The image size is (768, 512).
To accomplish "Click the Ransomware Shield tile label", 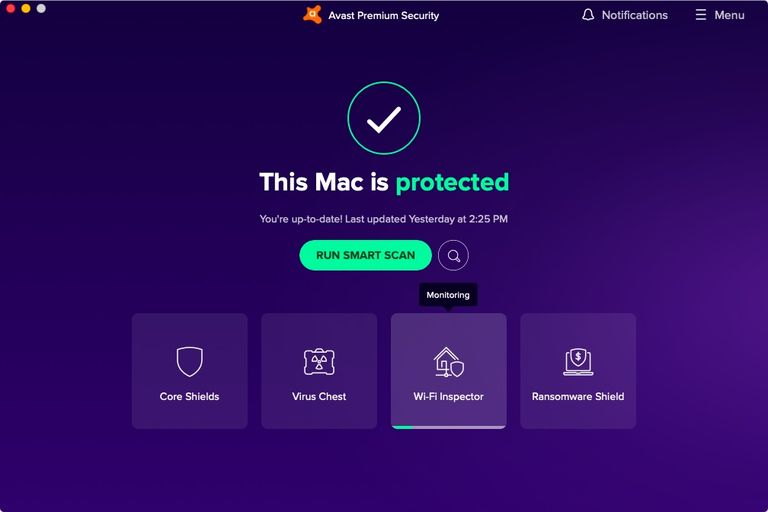I will pyautogui.click(x=578, y=396).
